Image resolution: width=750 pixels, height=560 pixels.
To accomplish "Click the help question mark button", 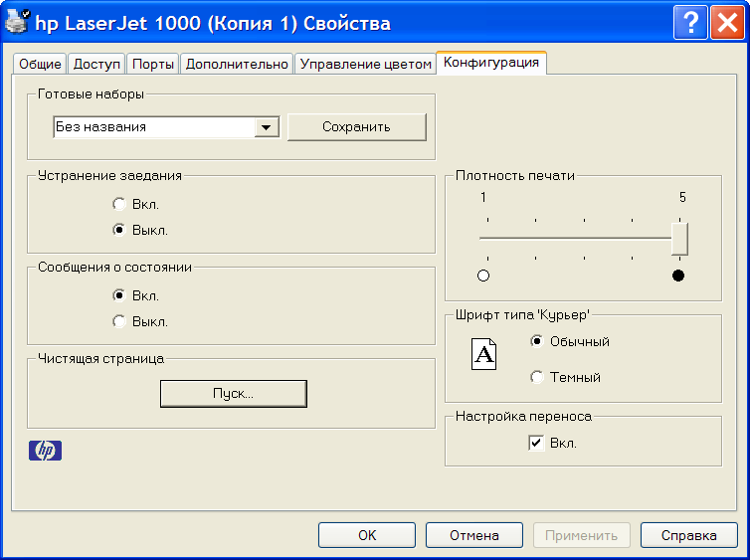I will pyautogui.click(x=690, y=22).
